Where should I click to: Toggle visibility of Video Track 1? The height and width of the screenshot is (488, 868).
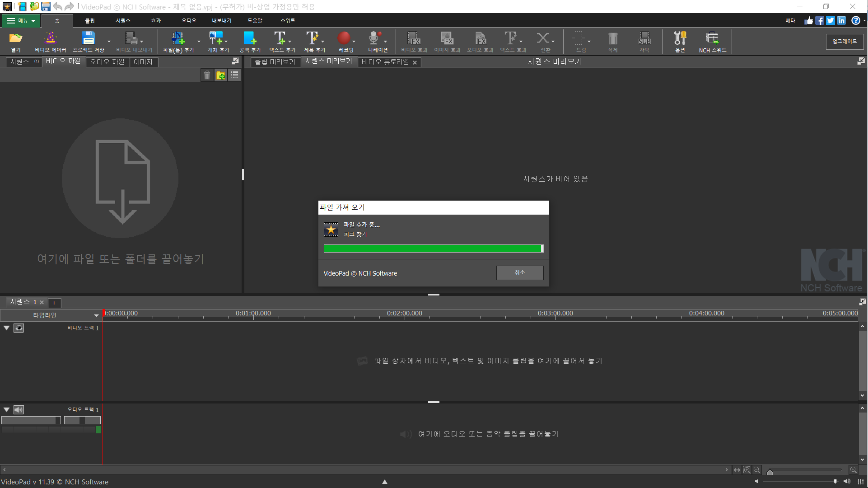tap(19, 328)
